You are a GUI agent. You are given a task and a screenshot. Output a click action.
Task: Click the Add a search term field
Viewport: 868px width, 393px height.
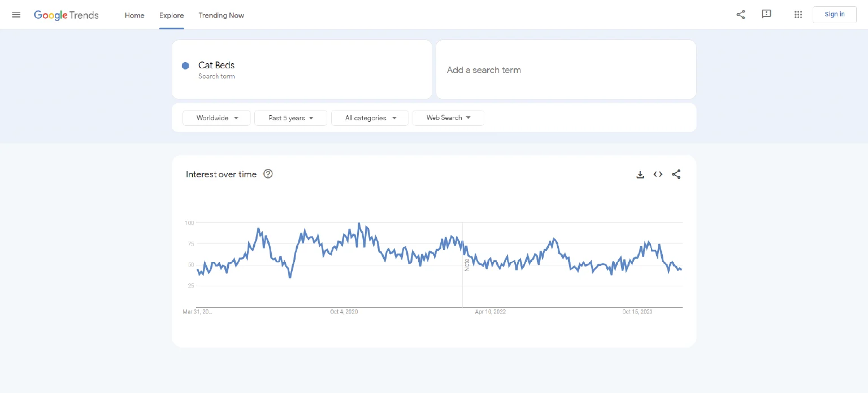[565, 70]
